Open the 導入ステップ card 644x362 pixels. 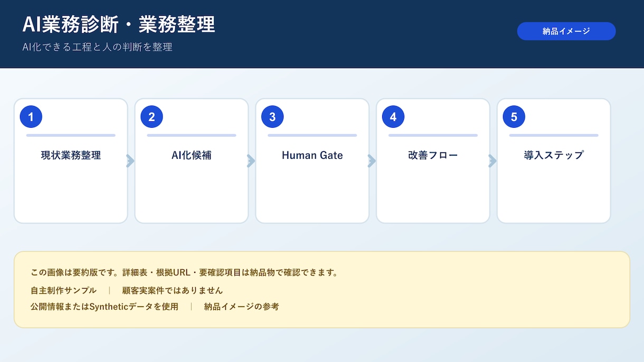pyautogui.click(x=554, y=161)
